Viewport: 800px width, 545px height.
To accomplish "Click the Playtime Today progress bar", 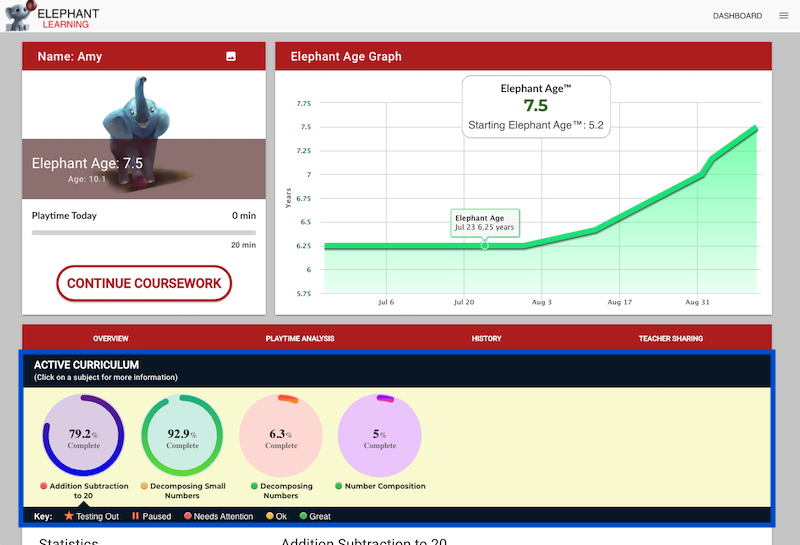I will pyautogui.click(x=144, y=233).
